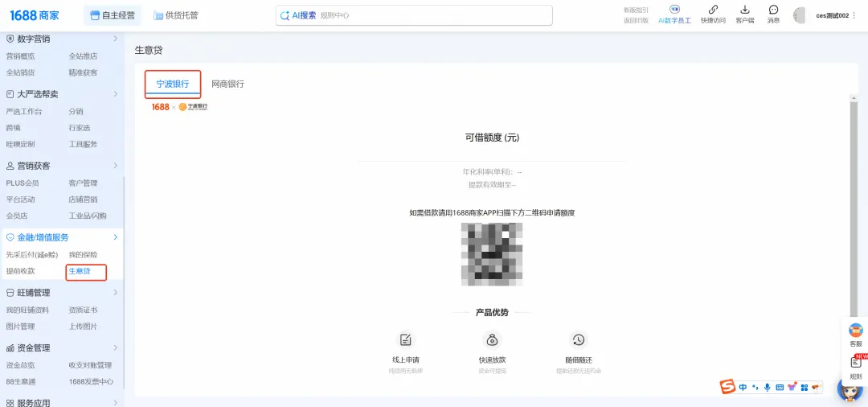The height and width of the screenshot is (407, 868).
Task: Open the three-dot menu beside ces测试002
Action: 854,15
